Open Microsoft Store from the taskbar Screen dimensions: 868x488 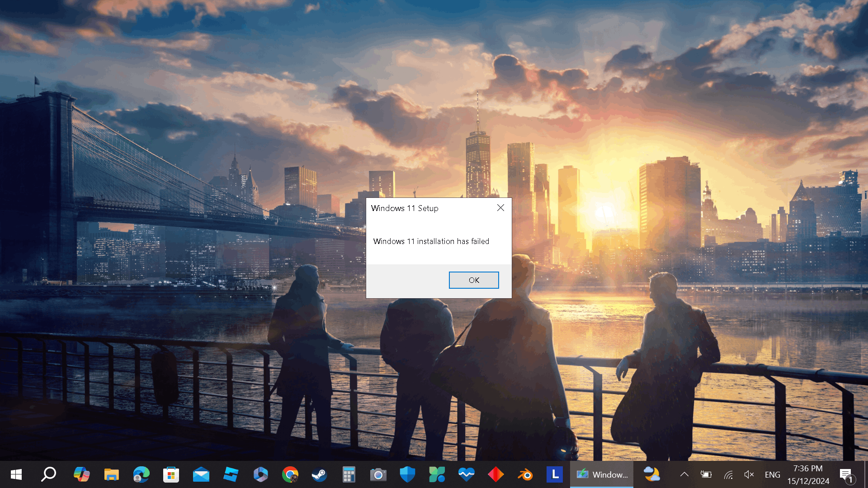[x=171, y=474]
